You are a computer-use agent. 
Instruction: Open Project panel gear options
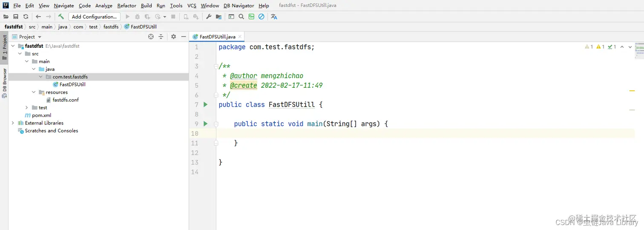[x=173, y=37]
